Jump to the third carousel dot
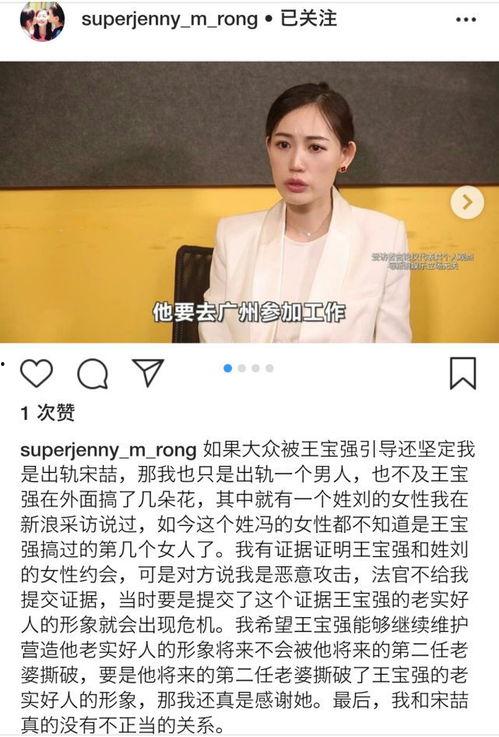 [256, 368]
